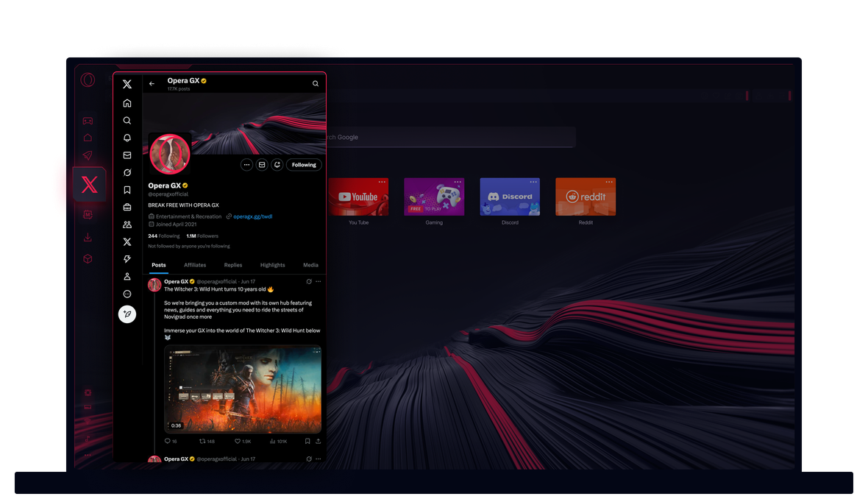This screenshot has width=868, height=502.
Task: Open the Reddit speed dial tile
Action: coord(586,197)
